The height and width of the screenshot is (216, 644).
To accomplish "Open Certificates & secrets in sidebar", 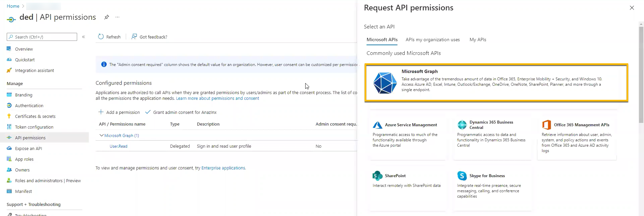I will point(35,116).
